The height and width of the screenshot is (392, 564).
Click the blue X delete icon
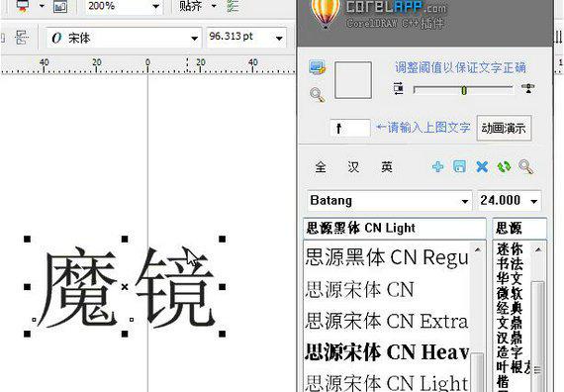[482, 166]
